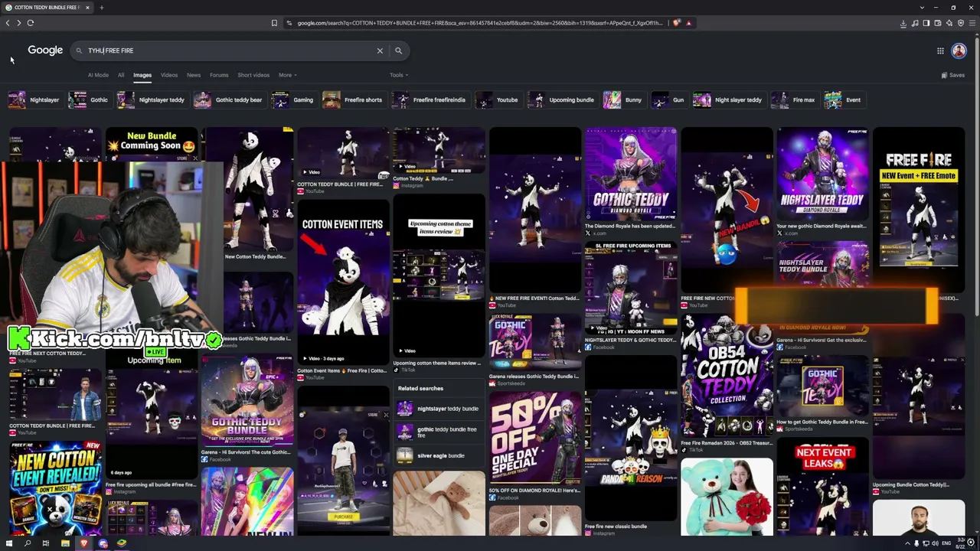Open the Google apps grid
The width and height of the screenshot is (980, 551).
click(x=940, y=51)
